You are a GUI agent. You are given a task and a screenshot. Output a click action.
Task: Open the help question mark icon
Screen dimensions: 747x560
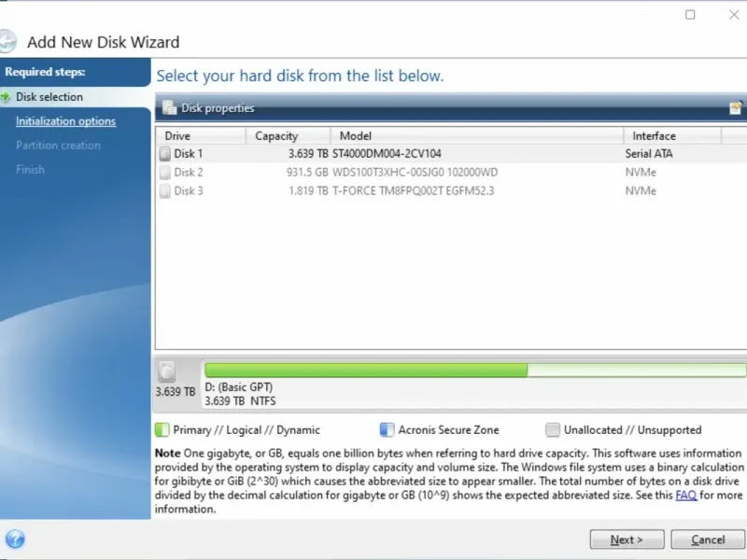(x=15, y=539)
